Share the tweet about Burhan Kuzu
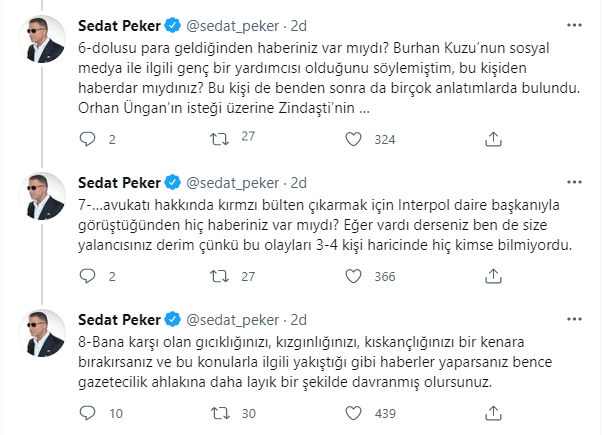This screenshot has height=435, width=602. pos(493,139)
